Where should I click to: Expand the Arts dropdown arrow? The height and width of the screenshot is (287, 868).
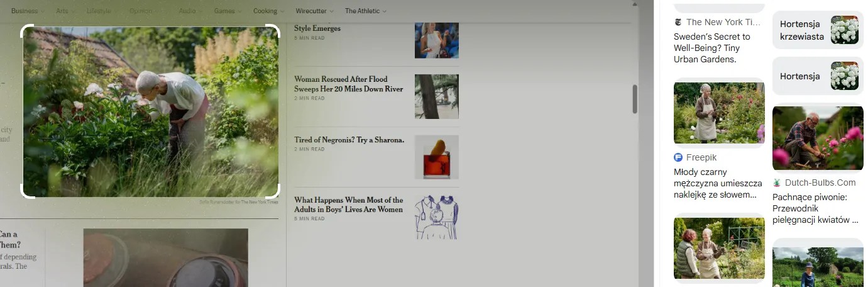[74, 11]
